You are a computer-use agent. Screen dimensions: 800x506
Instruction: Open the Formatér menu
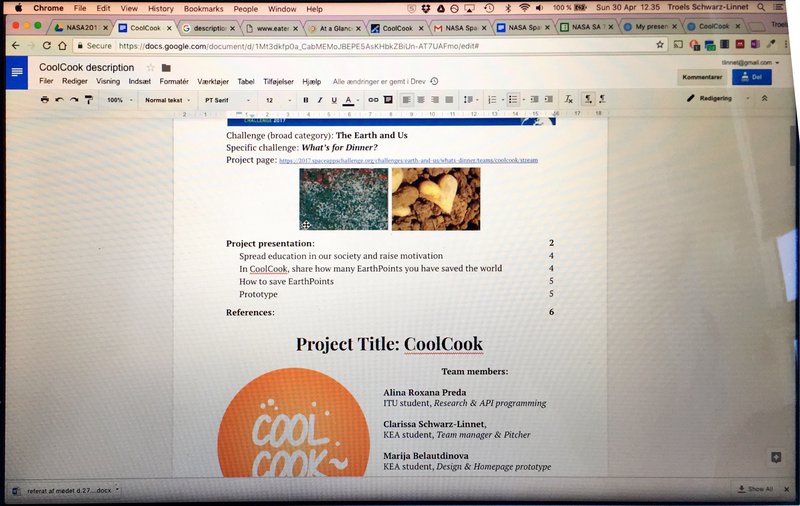pos(174,81)
